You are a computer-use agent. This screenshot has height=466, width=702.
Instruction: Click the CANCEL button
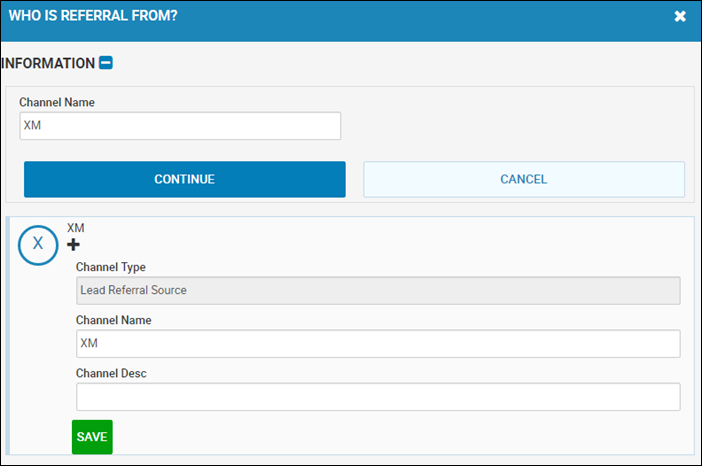point(524,179)
